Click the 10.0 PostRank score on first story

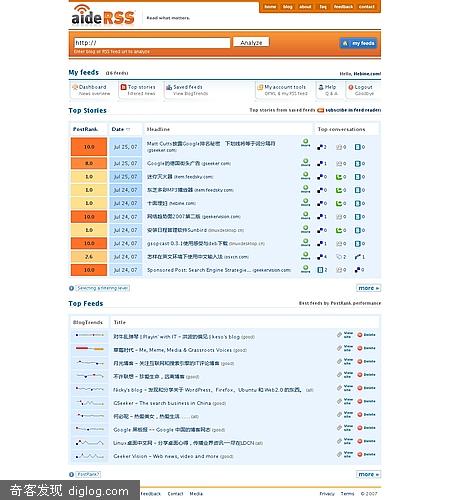89,147
